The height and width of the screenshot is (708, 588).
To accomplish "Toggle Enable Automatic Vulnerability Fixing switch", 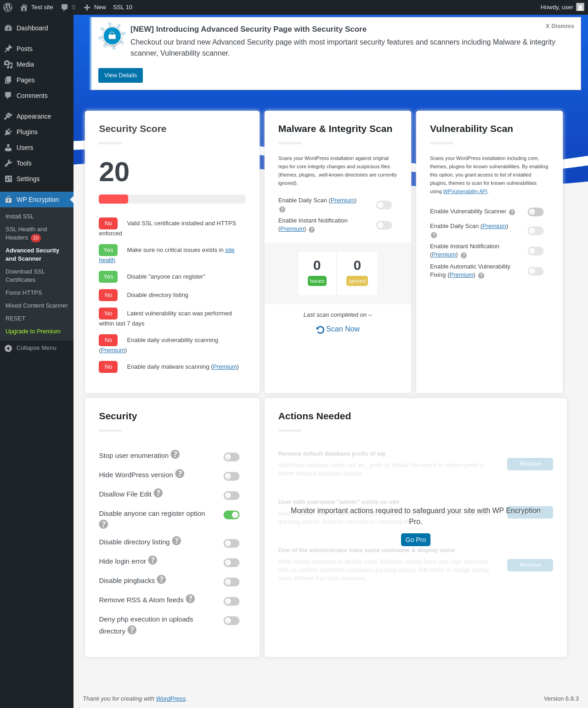I will click(536, 271).
